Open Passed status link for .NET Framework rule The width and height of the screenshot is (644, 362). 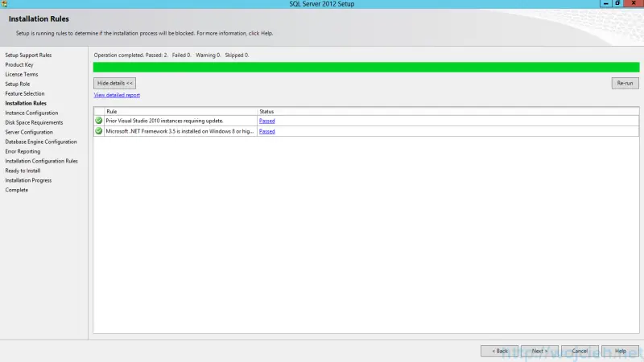tap(267, 131)
